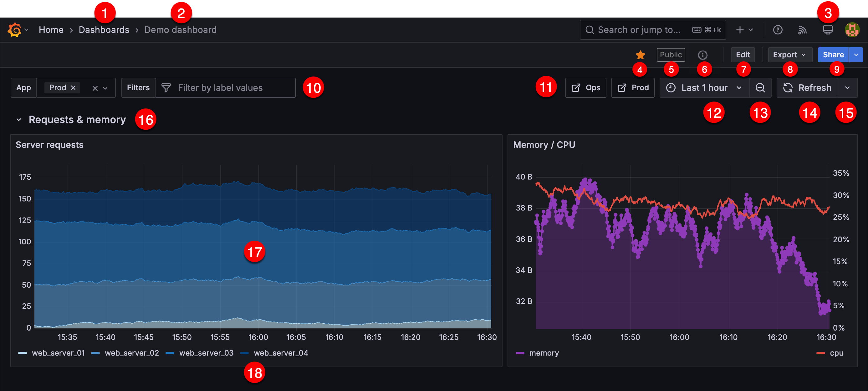Go to Home from the breadcrumb

coord(51,30)
